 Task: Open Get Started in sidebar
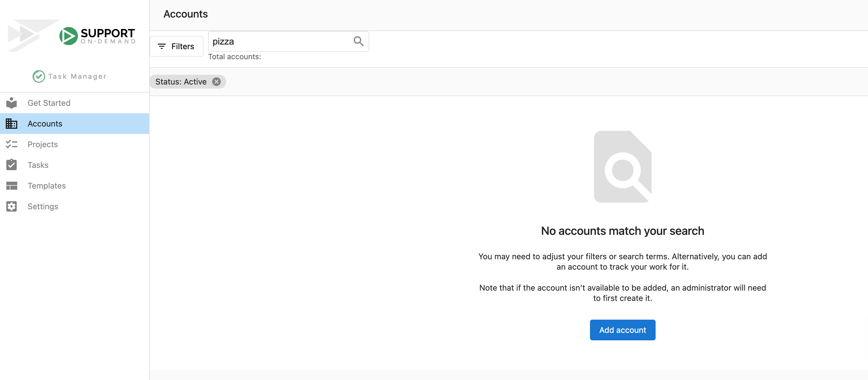(x=75, y=103)
